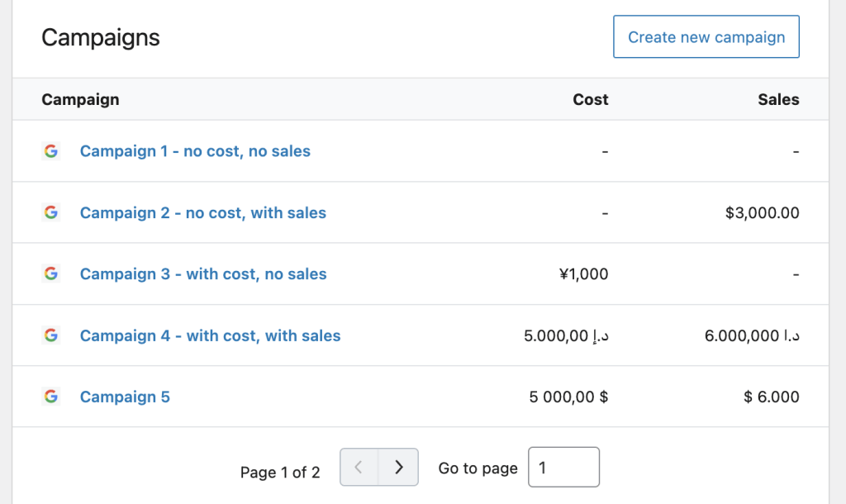Screen dimensions: 846x504
Task: Select the Google logo beside Campaign 5
Action: pyautogui.click(x=51, y=397)
